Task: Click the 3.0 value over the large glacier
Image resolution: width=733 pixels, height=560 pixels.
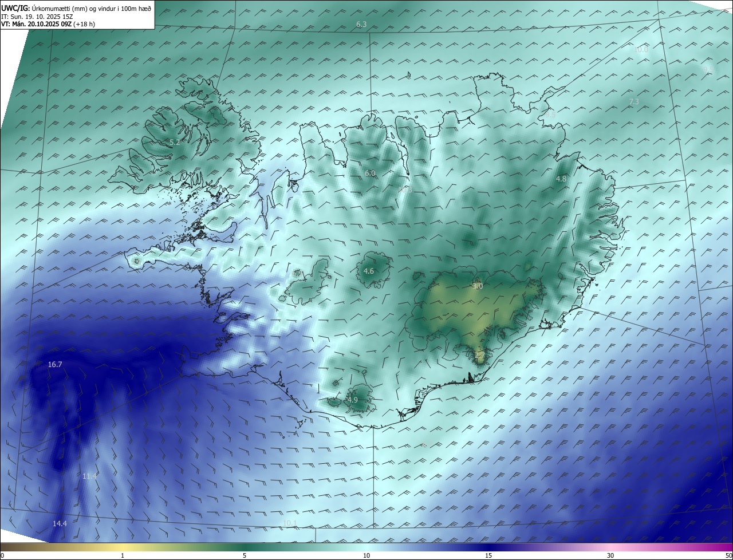Action: pyautogui.click(x=478, y=286)
